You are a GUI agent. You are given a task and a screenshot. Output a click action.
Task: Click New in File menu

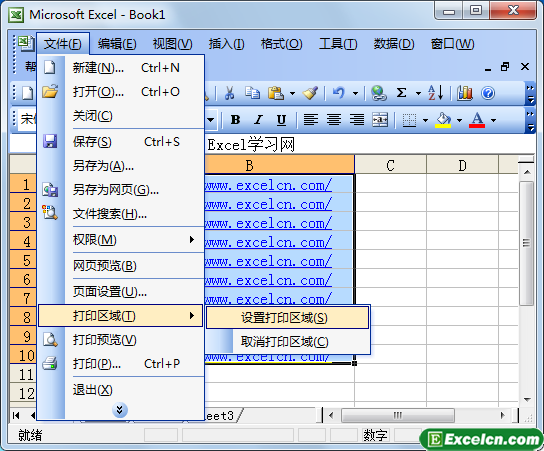(121, 68)
